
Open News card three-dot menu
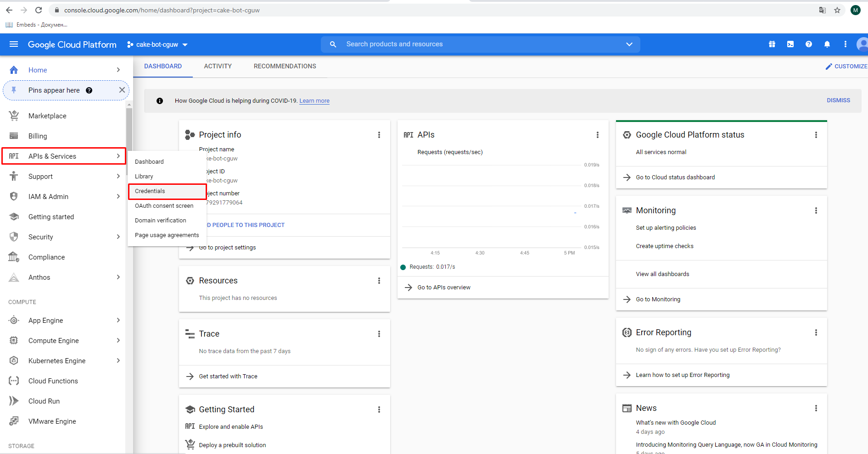point(816,408)
